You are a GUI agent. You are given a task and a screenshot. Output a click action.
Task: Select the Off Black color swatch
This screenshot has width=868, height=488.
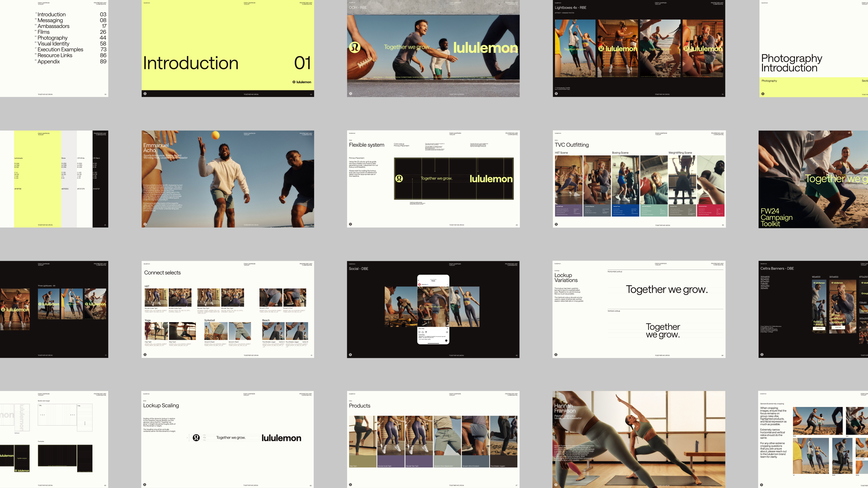click(100, 202)
